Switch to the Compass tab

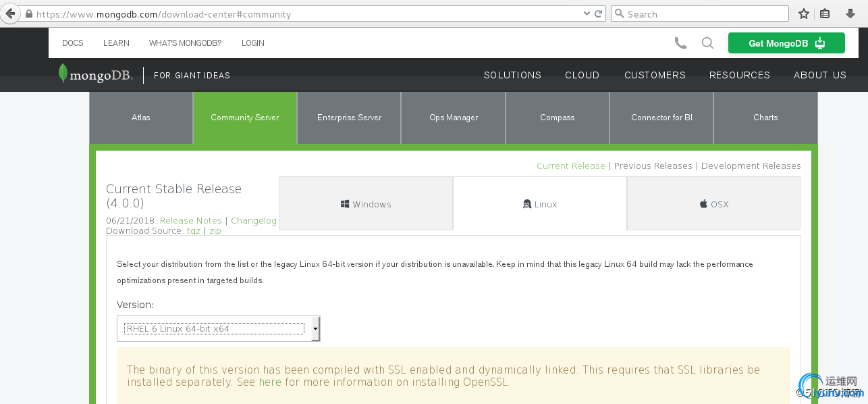pyautogui.click(x=558, y=118)
